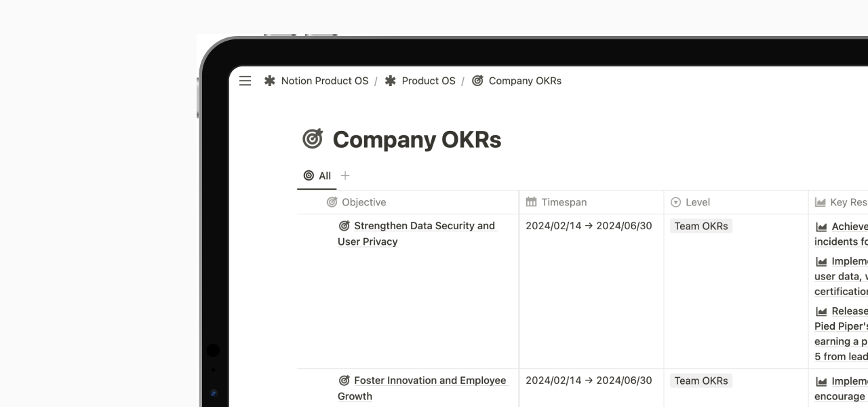Viewport: 868px width, 407px height.
Task: Click the asterisk icon beside Product OS breadcrumb
Action: [x=390, y=81]
